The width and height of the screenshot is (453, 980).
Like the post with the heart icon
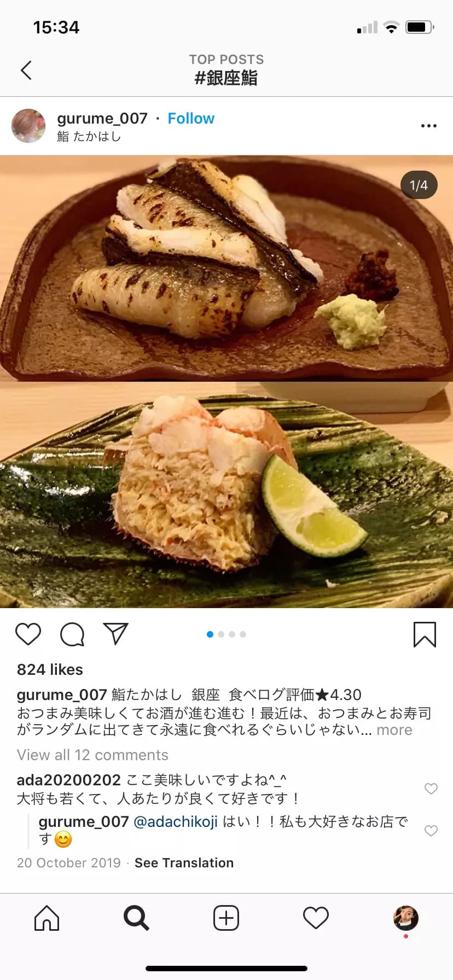pyautogui.click(x=28, y=634)
